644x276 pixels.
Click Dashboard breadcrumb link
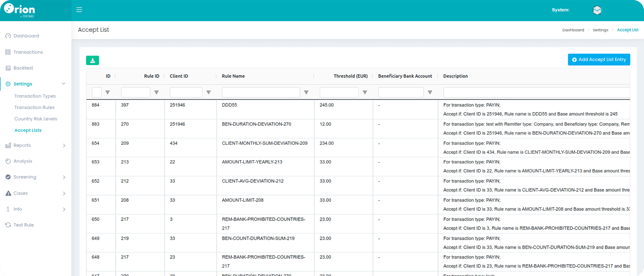pos(573,30)
